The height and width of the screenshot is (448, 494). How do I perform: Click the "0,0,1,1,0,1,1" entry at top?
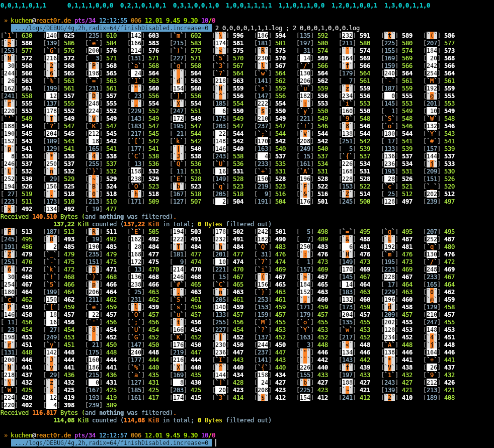pos(23,5)
